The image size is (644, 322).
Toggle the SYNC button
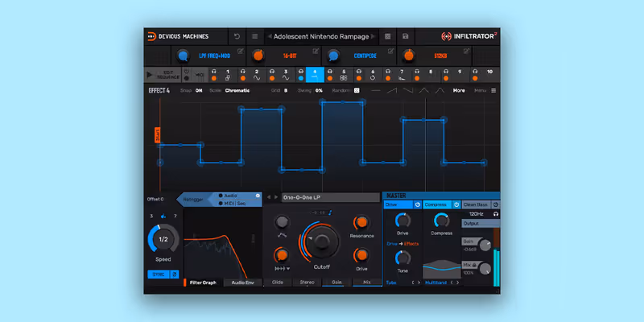pyautogui.click(x=158, y=275)
